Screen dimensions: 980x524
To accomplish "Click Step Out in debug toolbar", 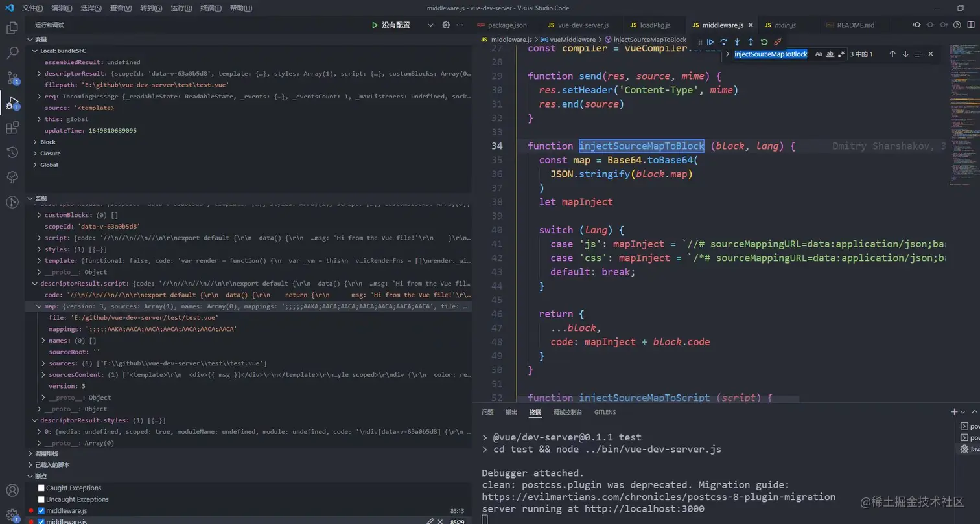I will coord(751,41).
